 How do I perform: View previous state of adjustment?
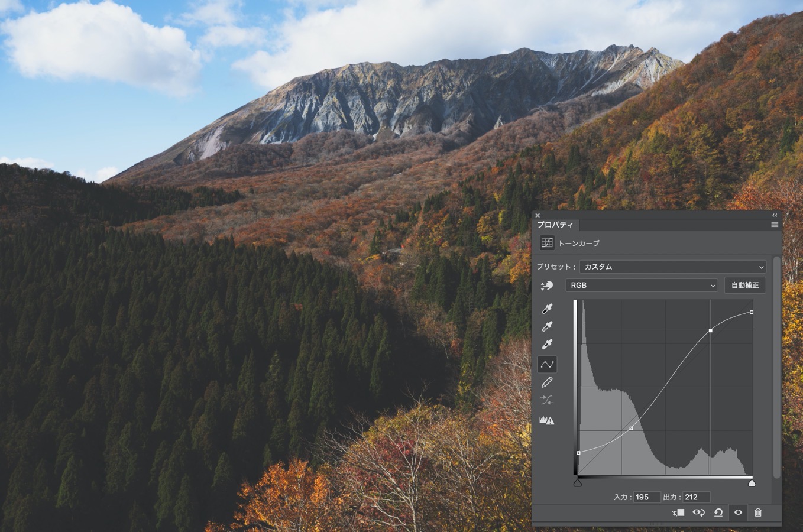(698, 512)
